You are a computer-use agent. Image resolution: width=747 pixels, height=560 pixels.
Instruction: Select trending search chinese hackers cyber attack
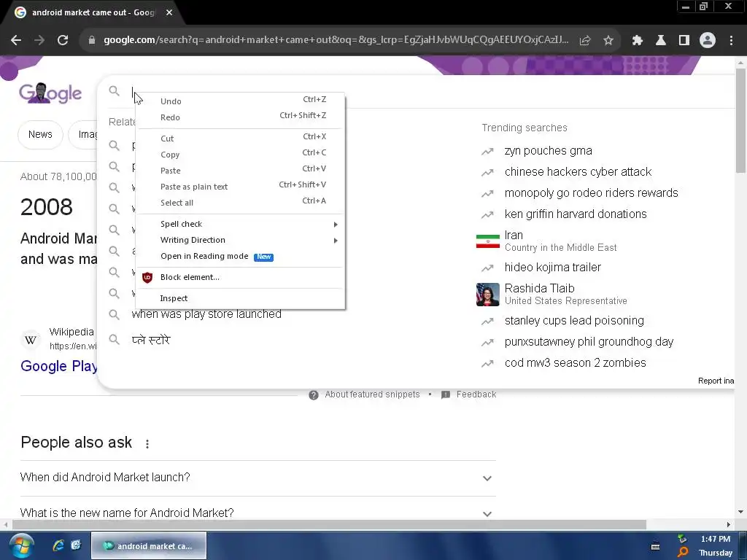pos(578,172)
